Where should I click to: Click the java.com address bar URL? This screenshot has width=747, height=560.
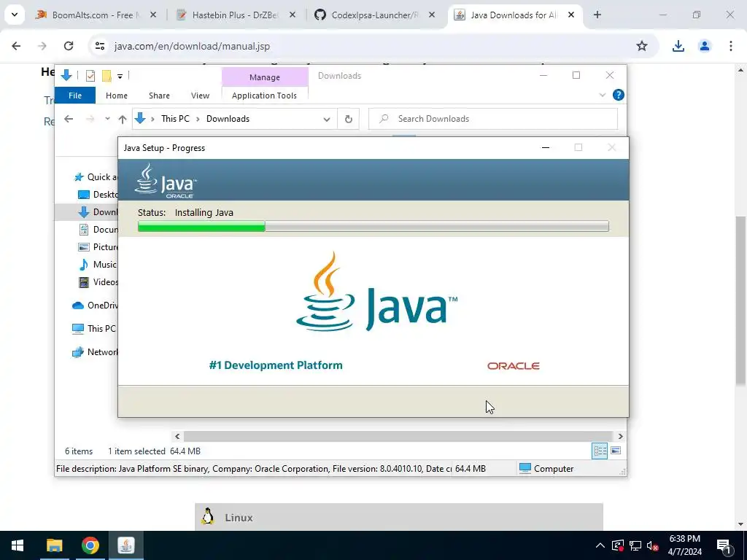point(192,46)
